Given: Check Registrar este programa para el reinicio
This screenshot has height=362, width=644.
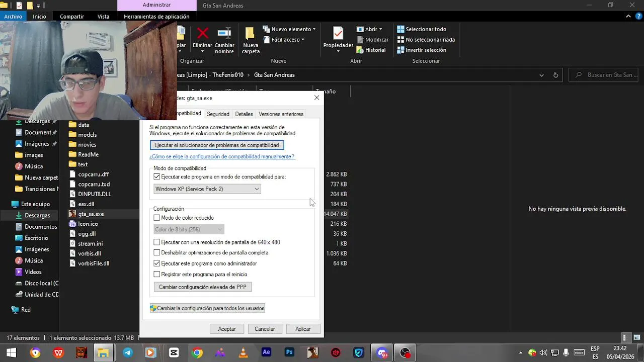Looking at the screenshot, I should (157, 275).
